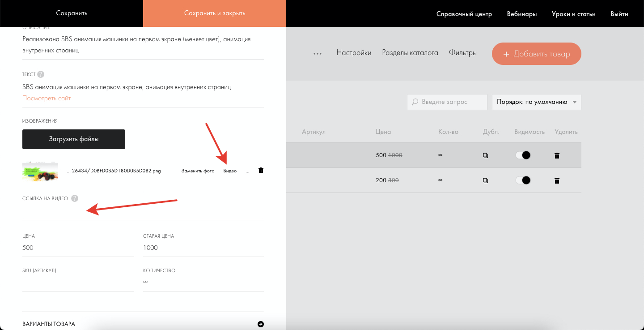Viewport: 644px width, 330px height.
Task: Focus the КОЛИЧЕСТВО field
Action: click(203, 283)
